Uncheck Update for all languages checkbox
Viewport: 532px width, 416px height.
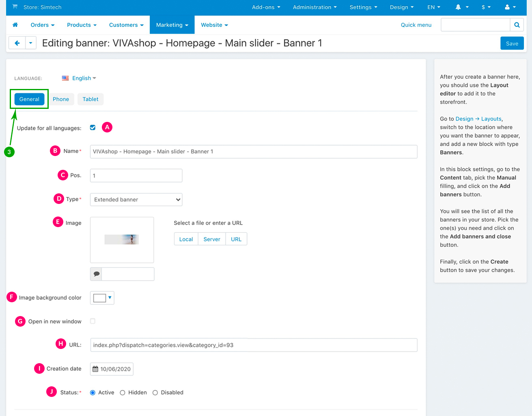(x=93, y=128)
